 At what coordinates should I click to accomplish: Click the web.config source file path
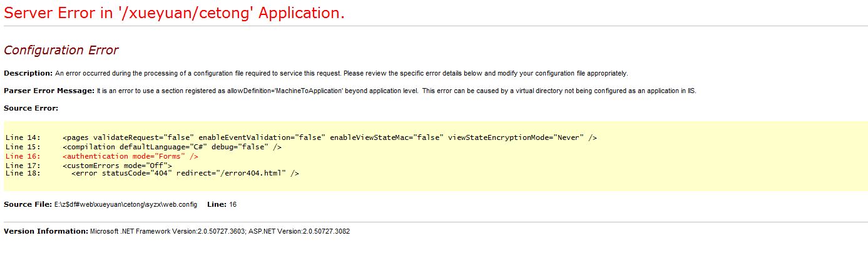126,204
